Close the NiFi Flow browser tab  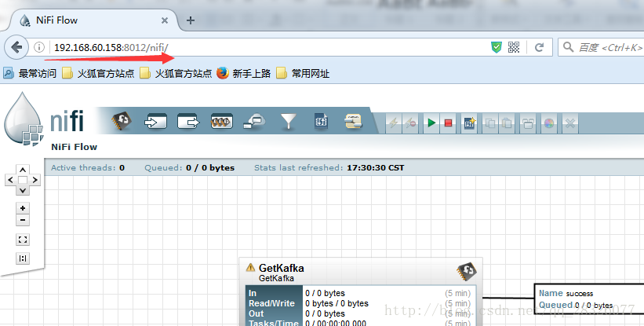[x=164, y=20]
